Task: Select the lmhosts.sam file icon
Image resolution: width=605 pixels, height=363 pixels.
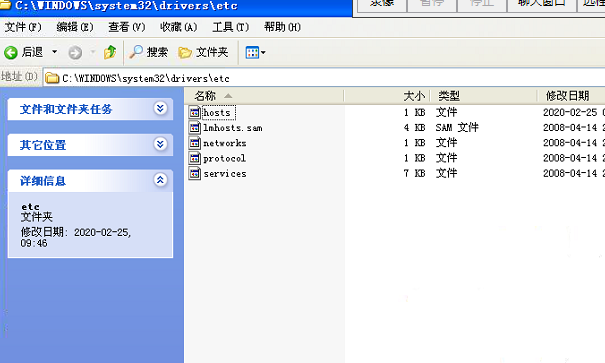Action: (195, 128)
